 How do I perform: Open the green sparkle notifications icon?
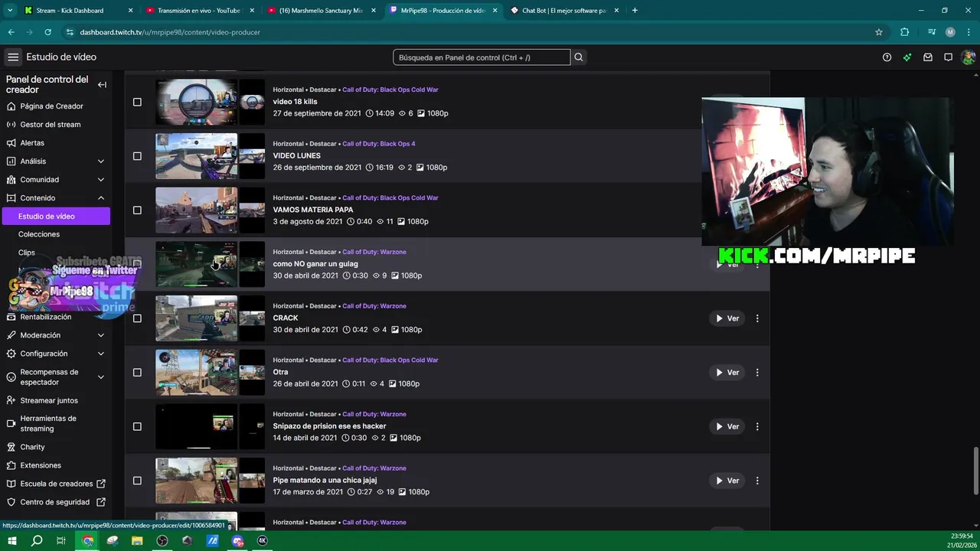click(907, 57)
